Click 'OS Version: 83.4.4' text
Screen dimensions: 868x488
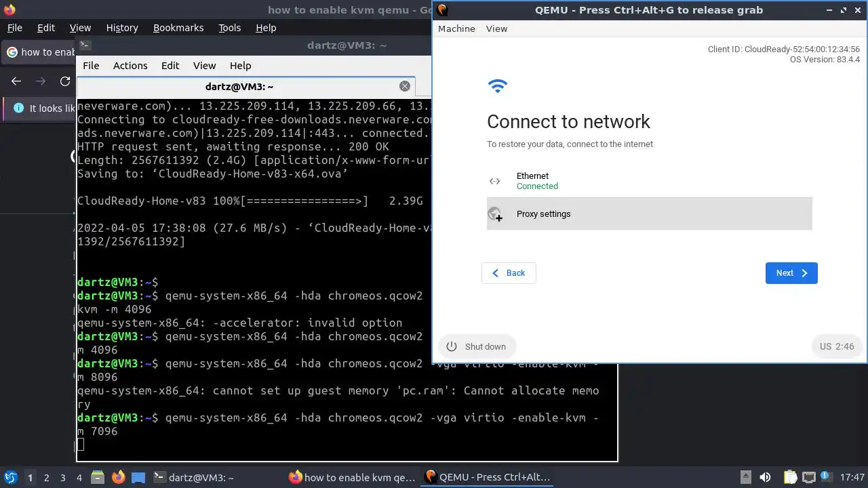click(x=825, y=60)
